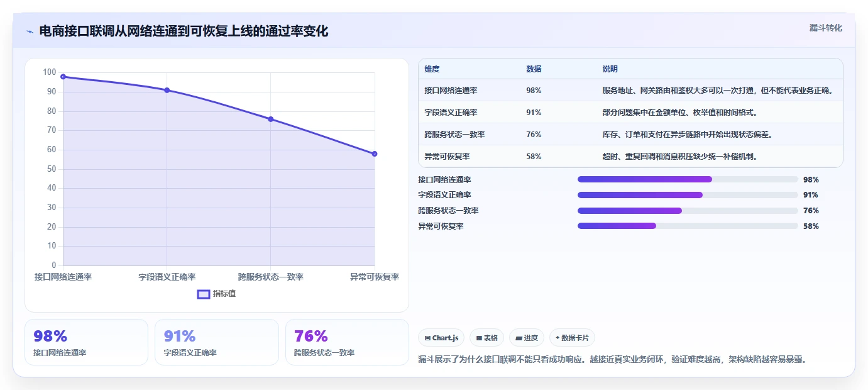This screenshot has height=390, width=868.
Task: Click the footer note starting with 漏斗展示了
Action: pos(612,359)
